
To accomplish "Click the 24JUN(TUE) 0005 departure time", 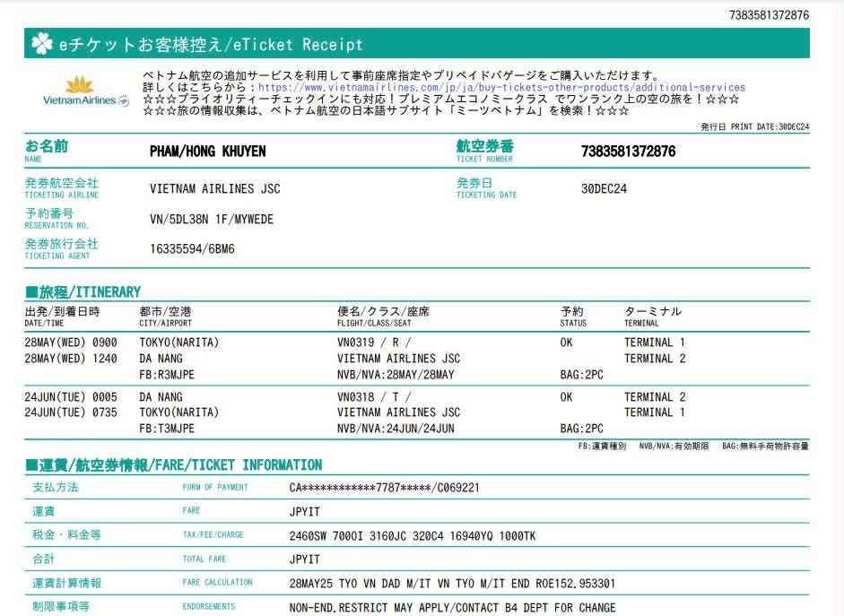I will click(x=71, y=397).
